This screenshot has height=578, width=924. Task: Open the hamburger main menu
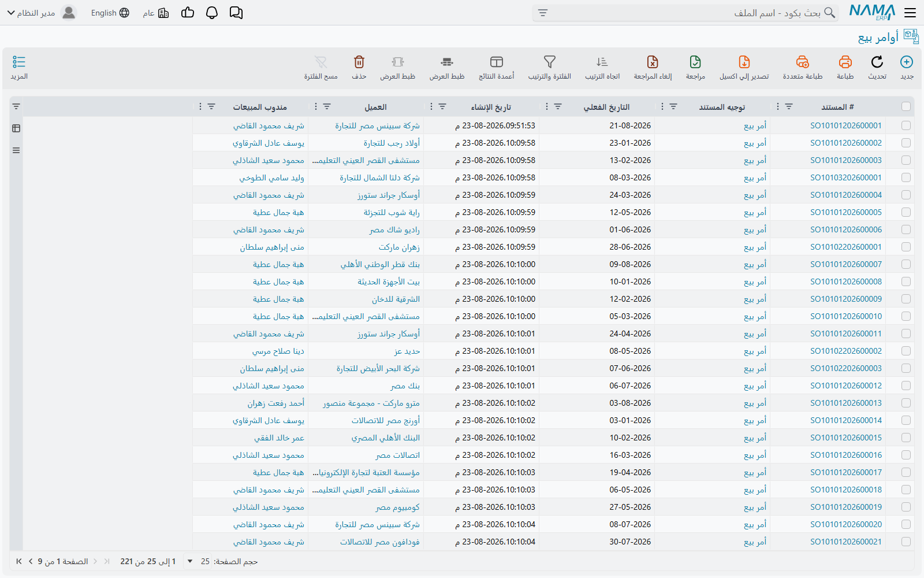tap(911, 13)
